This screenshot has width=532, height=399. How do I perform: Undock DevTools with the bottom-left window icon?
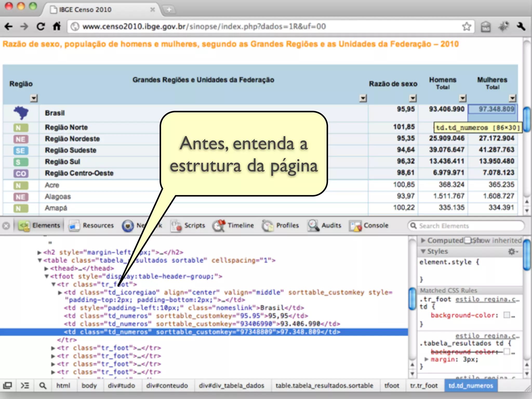pyautogui.click(x=8, y=385)
